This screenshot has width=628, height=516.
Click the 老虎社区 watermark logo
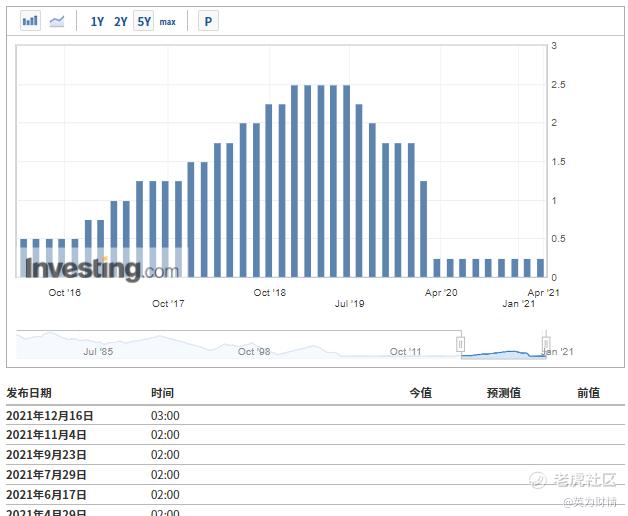(580, 482)
